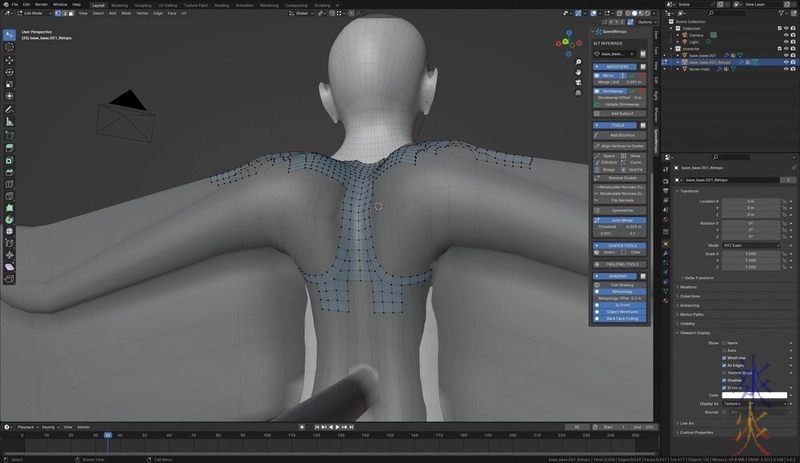Select the Move tool in the left toolbar
This screenshot has width=800, height=463.
pos(9,58)
